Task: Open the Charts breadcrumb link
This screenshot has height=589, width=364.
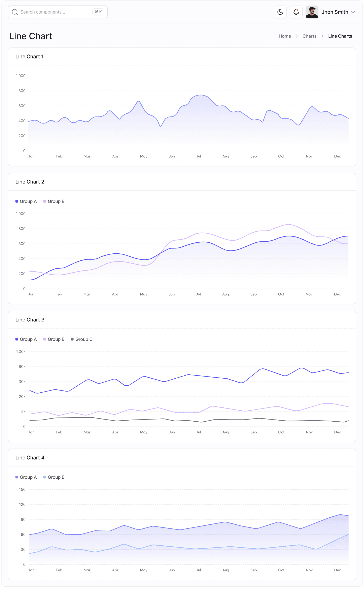Action: (309, 36)
